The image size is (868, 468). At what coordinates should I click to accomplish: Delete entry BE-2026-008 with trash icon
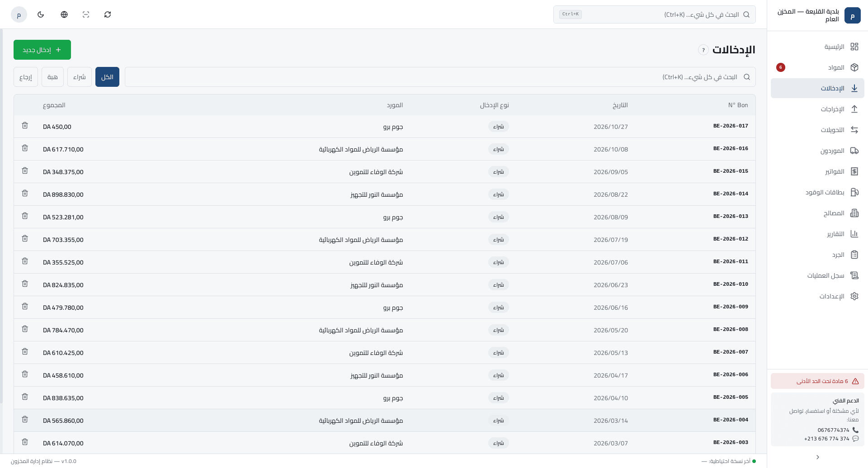coord(25,329)
